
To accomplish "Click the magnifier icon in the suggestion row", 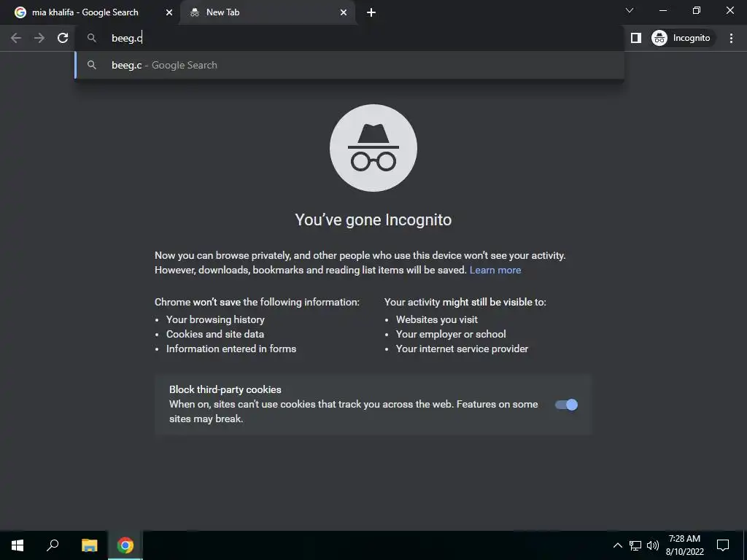I will click(92, 65).
